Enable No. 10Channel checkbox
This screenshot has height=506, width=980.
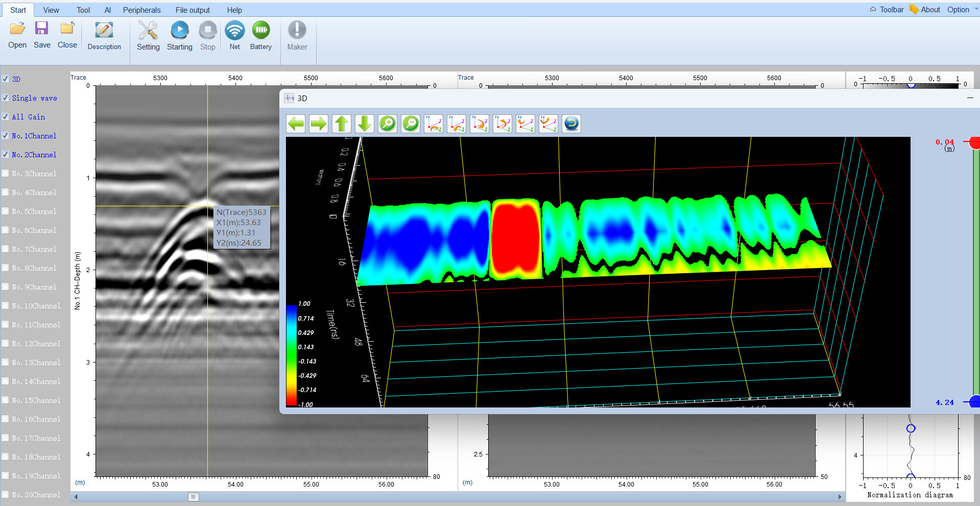(x=5, y=305)
